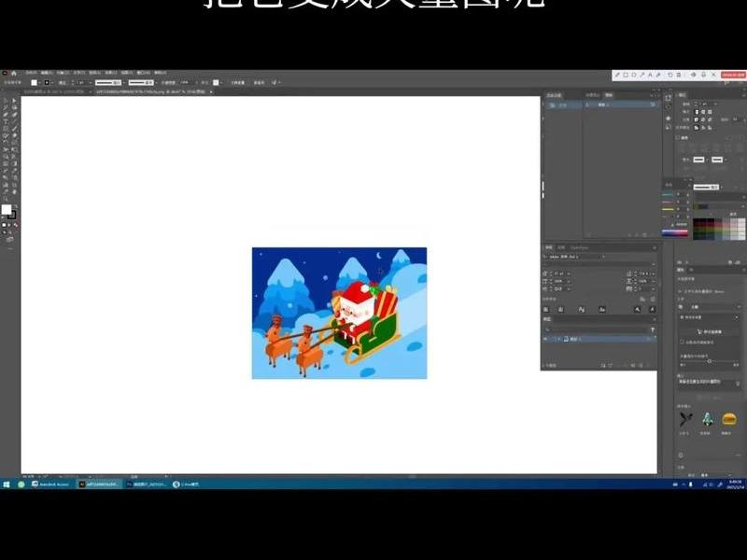Click the white Fill color swatch
Viewport: 747px width, 560px height.
(7, 209)
